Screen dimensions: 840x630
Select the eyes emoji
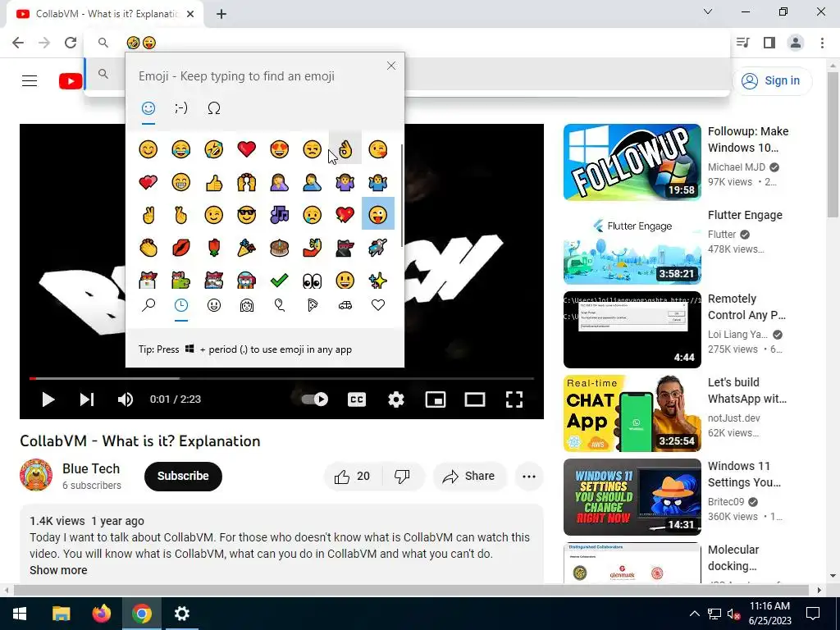(313, 281)
